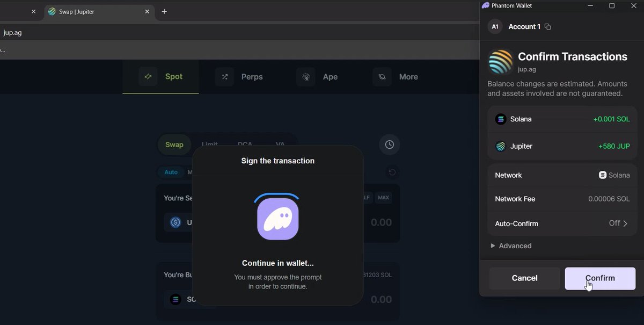The width and height of the screenshot is (644, 325).
Task: Open swap history clock icon
Action: point(390,145)
